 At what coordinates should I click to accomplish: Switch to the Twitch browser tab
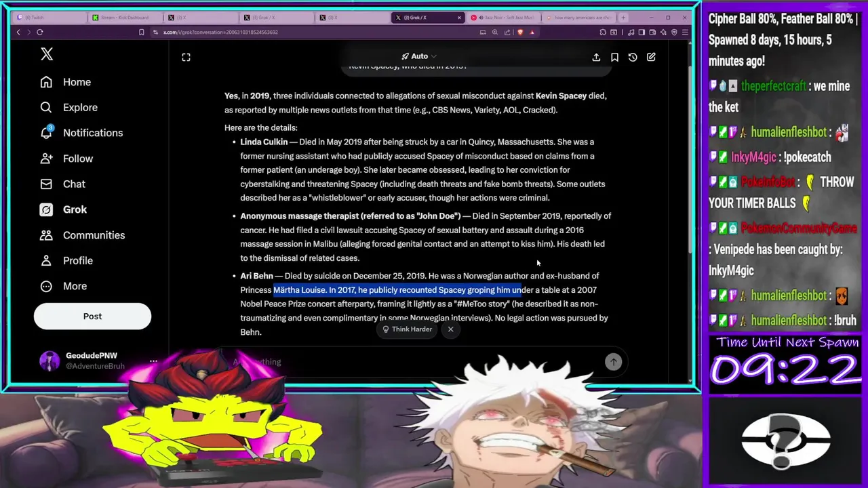click(51, 17)
